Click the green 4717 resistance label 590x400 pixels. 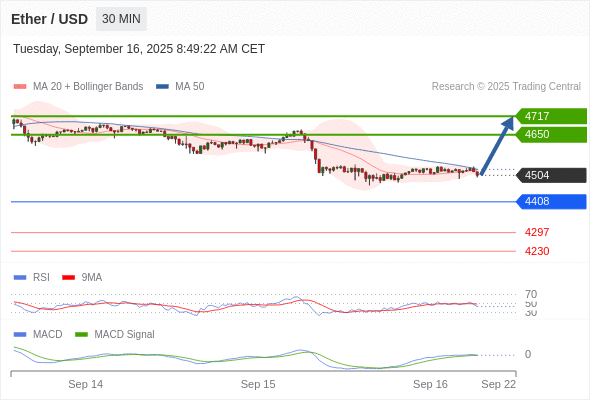551,116
